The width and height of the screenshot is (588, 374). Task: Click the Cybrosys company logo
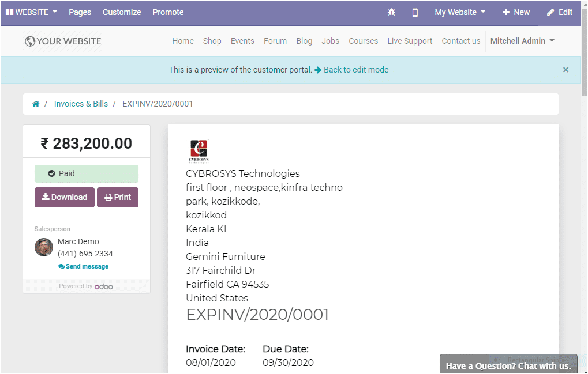(199, 151)
